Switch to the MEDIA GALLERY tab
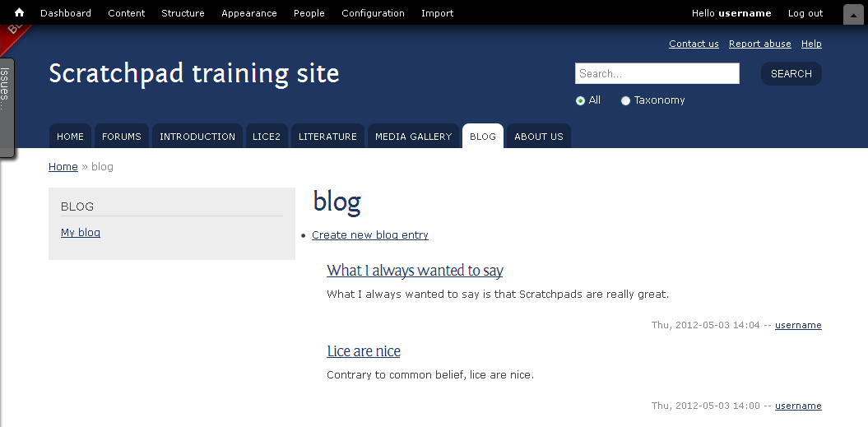868x427 pixels. (x=414, y=137)
